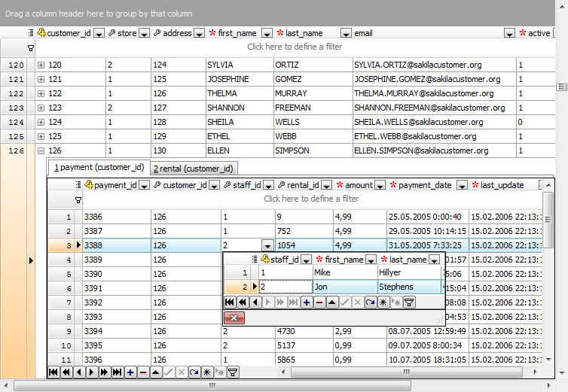Open customer grid column chooser icon
Screen dimensions: 568x392
[31, 33]
